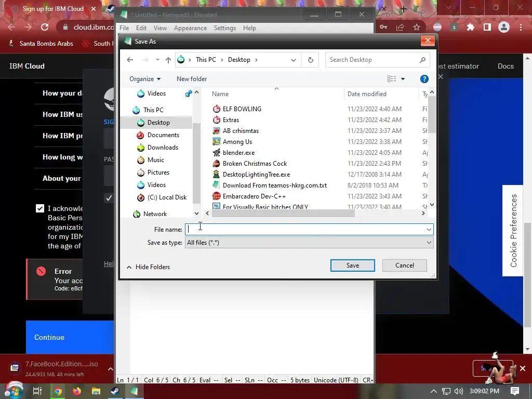Open the notification center icon
532x399 pixels.
pos(515,391)
